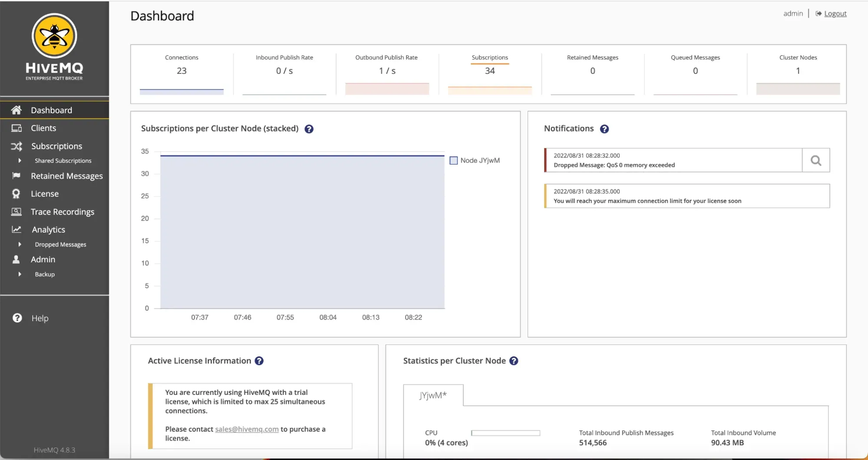Click Statistics per Cluster Node help icon
This screenshot has width=868, height=460.
514,361
